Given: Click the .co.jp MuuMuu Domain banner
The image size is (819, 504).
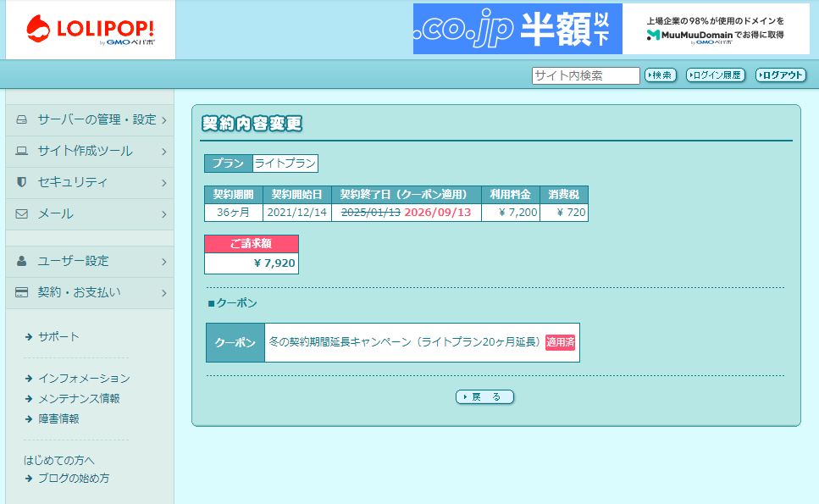Looking at the screenshot, I should coord(611,29).
